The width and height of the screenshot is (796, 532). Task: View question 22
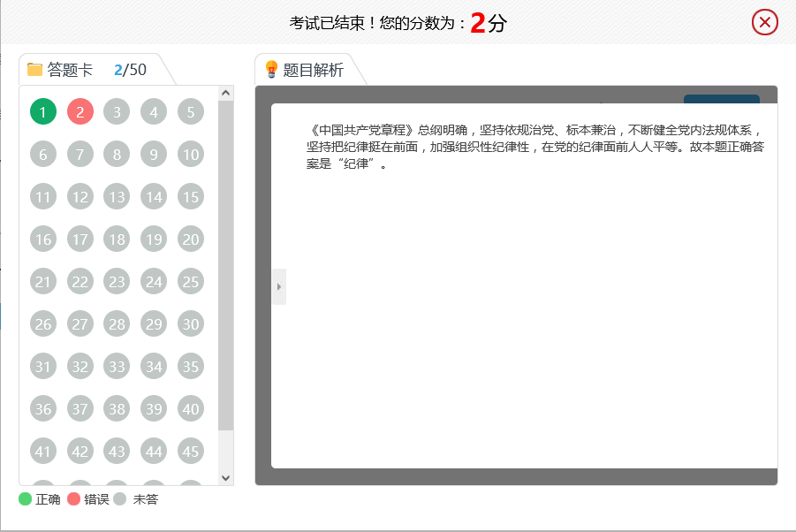click(80, 281)
